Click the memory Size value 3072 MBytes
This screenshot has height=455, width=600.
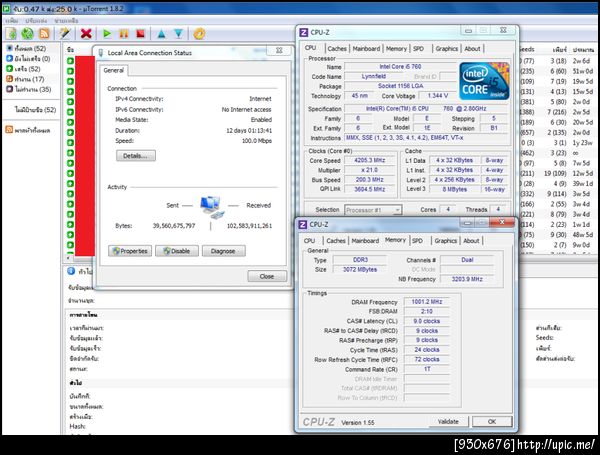(360, 269)
